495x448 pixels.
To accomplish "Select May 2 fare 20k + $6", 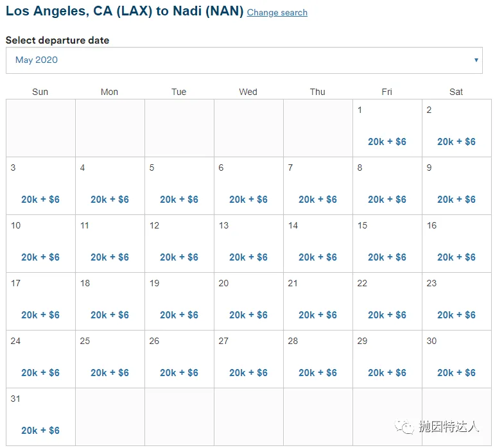I will point(456,142).
